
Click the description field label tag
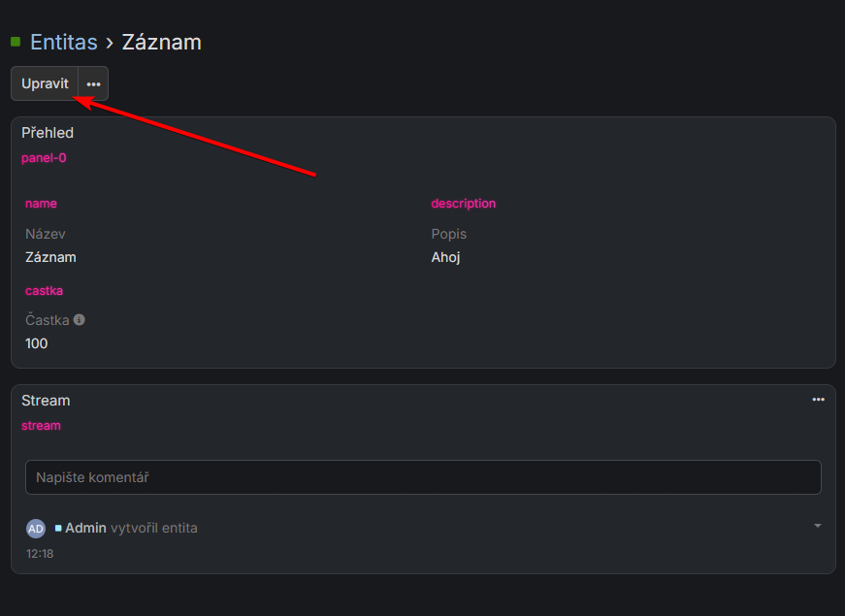click(464, 203)
